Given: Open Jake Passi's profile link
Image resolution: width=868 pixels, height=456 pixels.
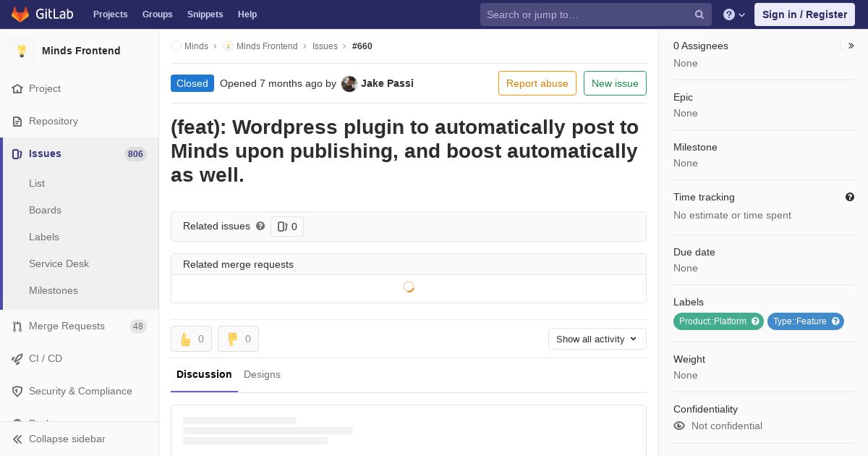Looking at the screenshot, I should [387, 83].
